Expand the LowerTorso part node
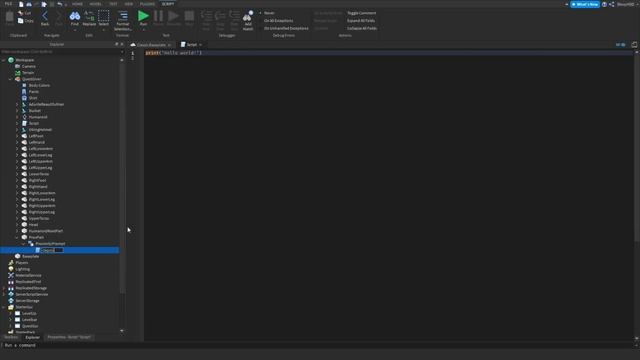The width and height of the screenshot is (640, 360). [x=17, y=174]
